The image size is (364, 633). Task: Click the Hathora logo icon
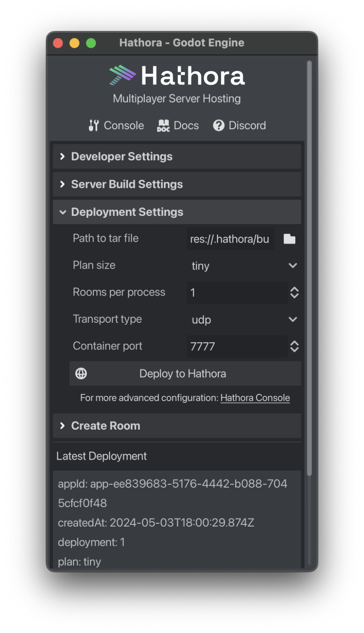pos(123,75)
